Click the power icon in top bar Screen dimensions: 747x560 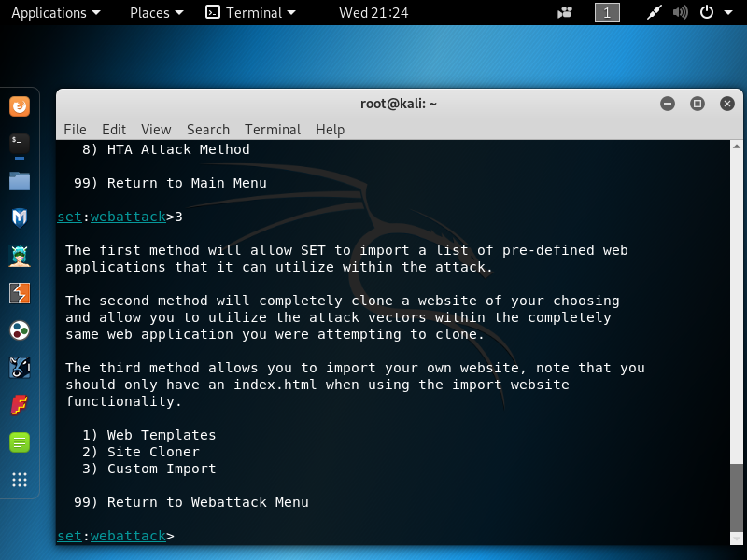[x=707, y=12]
